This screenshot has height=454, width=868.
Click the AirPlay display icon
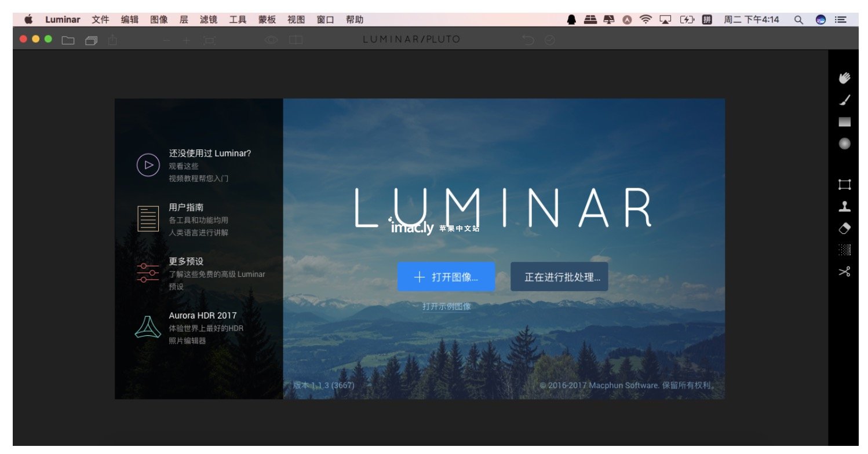coord(665,19)
